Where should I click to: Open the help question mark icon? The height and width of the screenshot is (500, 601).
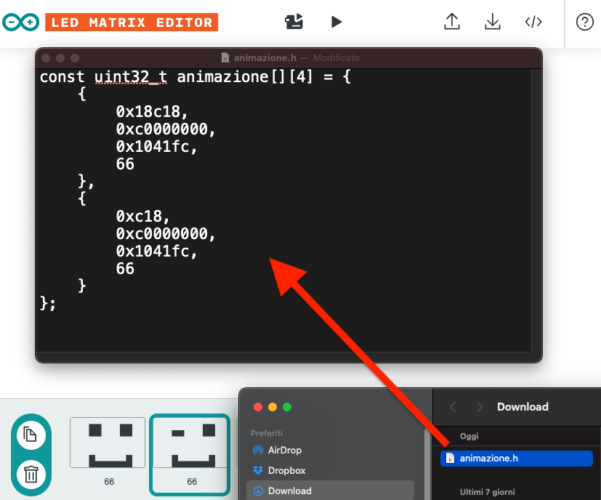[585, 22]
